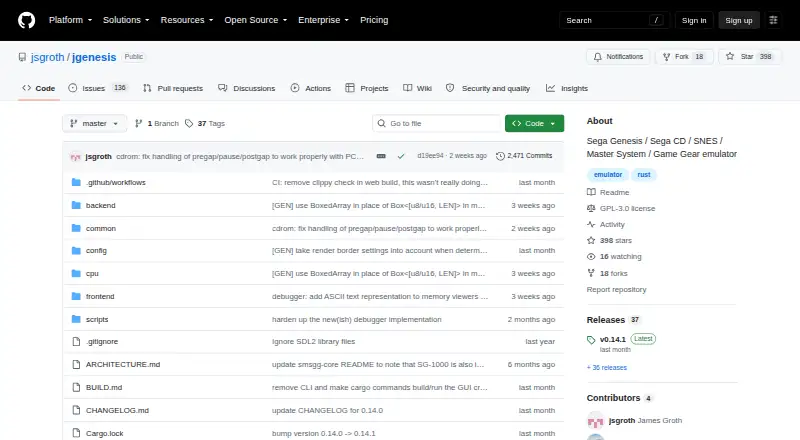Fork the repository
Screen dimensions: 800x440
(x=683, y=57)
